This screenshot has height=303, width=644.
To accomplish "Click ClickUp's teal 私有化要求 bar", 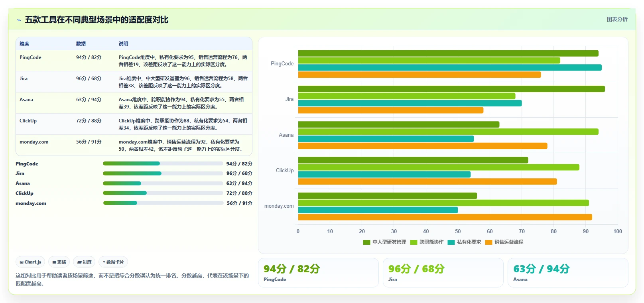I will pos(384,175).
